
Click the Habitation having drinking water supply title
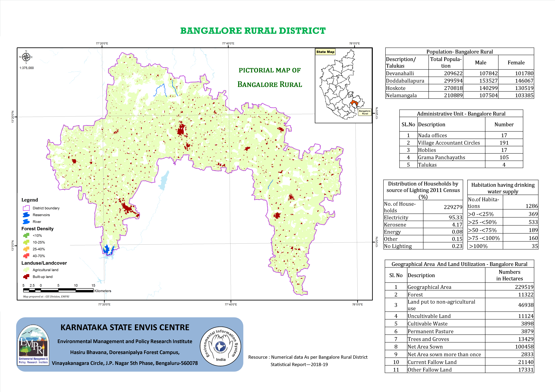(503, 188)
